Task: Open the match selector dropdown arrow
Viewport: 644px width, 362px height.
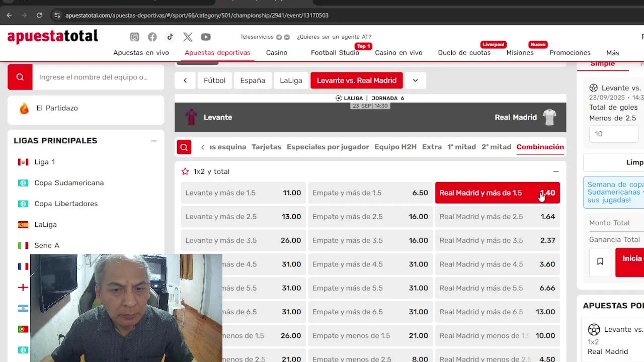Action: [415, 80]
